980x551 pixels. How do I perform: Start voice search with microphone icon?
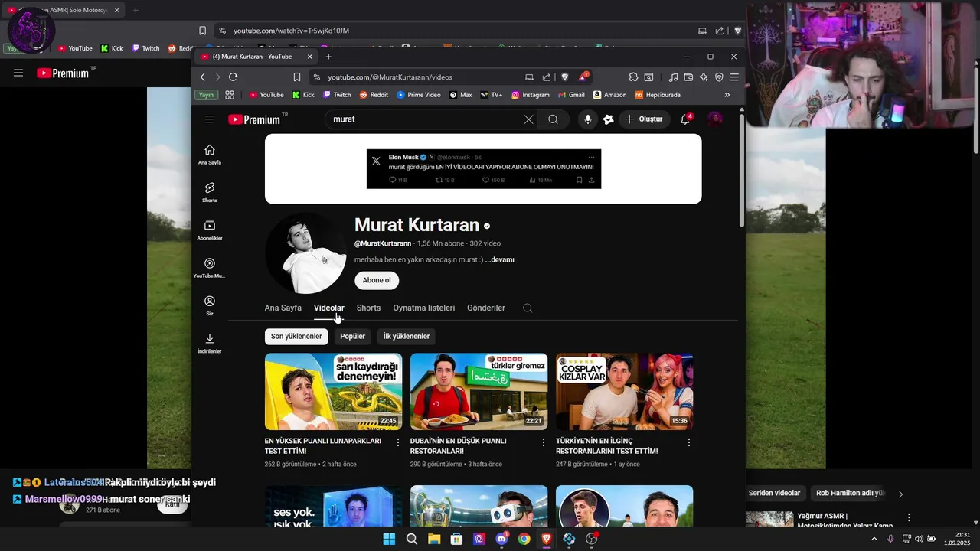(588, 119)
